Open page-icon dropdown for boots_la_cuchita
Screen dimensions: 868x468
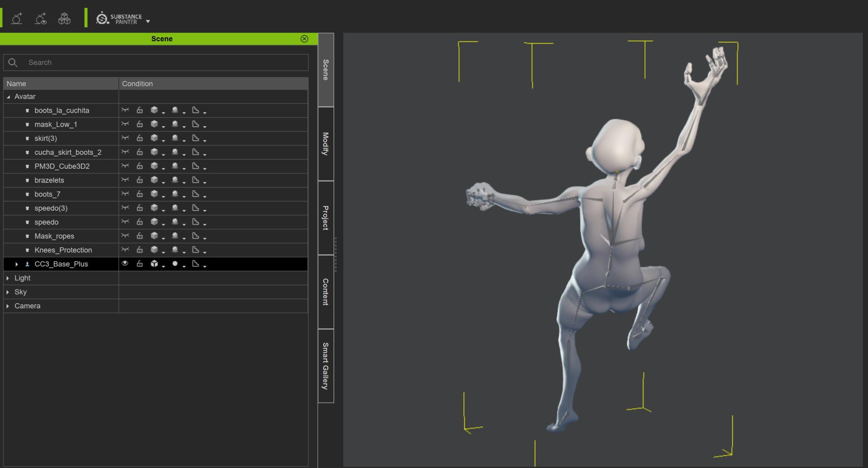click(x=205, y=113)
